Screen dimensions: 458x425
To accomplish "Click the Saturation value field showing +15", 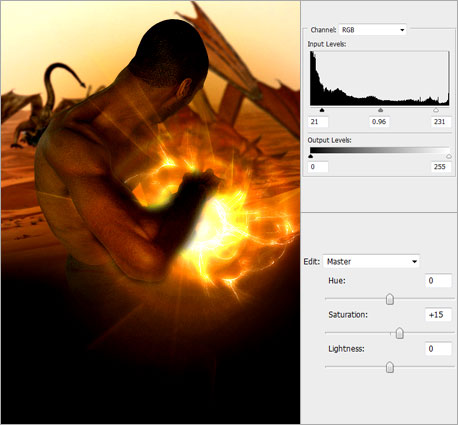I will tap(438, 315).
